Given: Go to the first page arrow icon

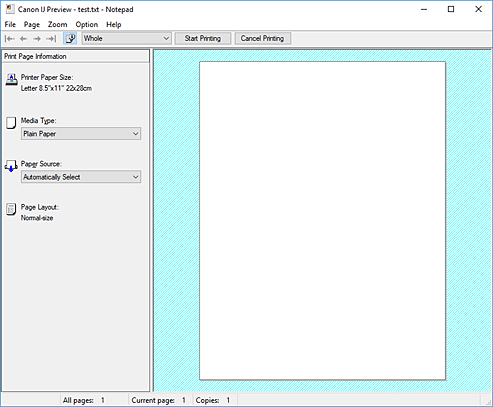Looking at the screenshot, I should 10,39.
